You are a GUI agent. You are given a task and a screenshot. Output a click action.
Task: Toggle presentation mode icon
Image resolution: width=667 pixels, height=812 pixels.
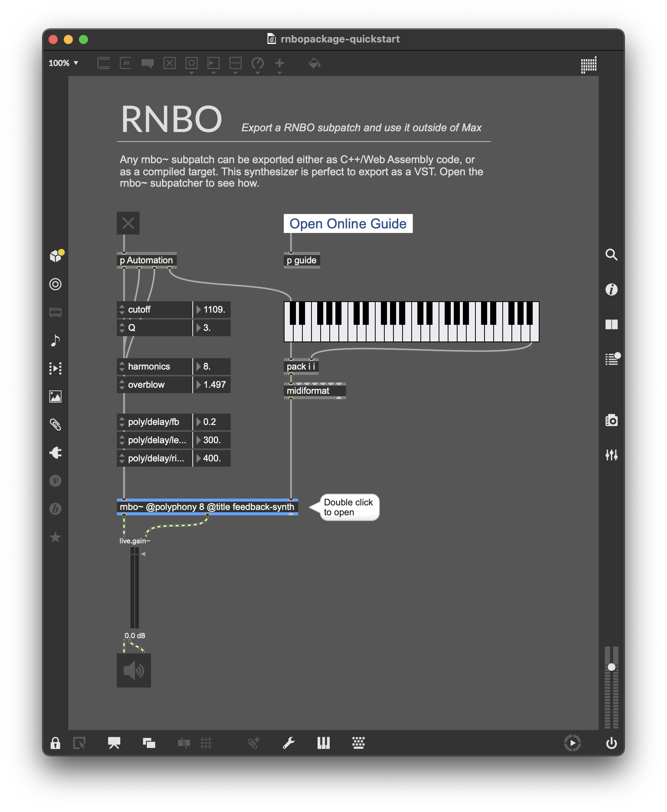point(114,743)
